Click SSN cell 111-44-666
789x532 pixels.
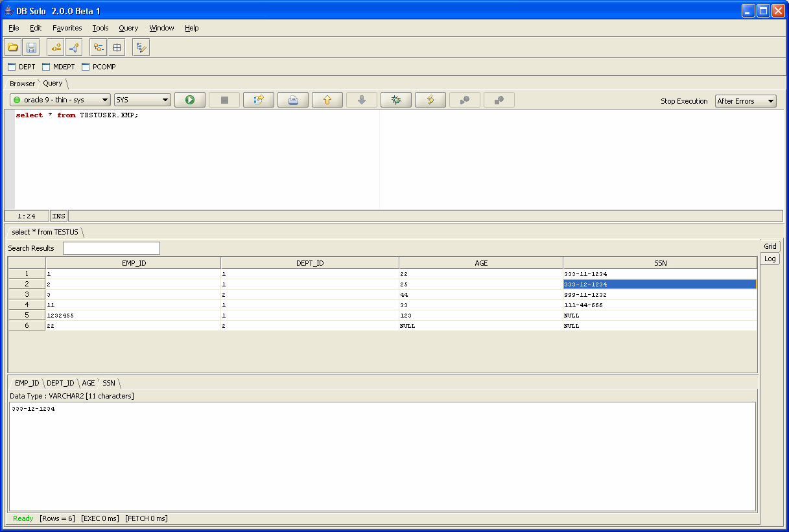(x=660, y=305)
